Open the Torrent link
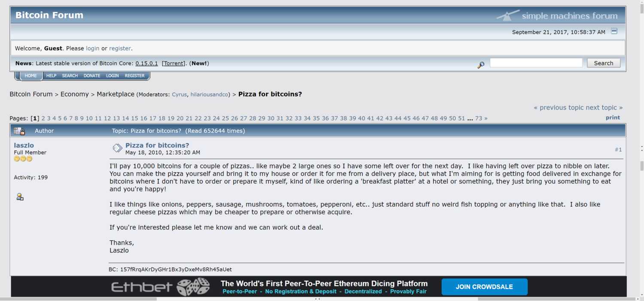The width and height of the screenshot is (644, 301). point(174,63)
